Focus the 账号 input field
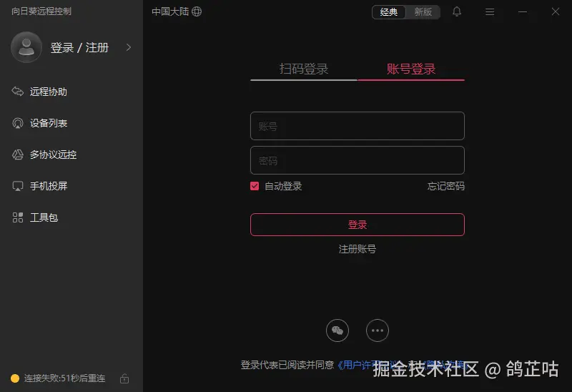572x392 pixels. click(x=357, y=126)
